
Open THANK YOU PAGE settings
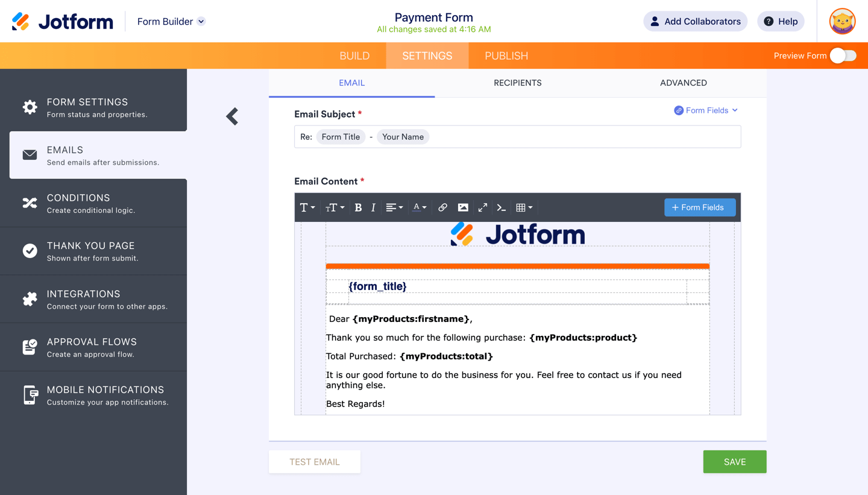(x=93, y=251)
